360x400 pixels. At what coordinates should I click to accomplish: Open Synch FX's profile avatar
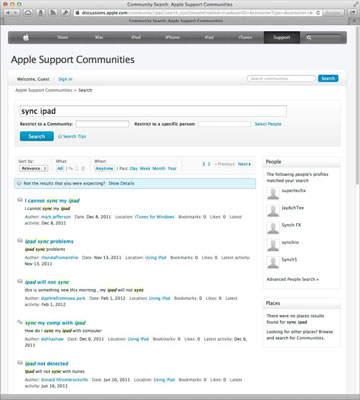pyautogui.click(x=273, y=228)
